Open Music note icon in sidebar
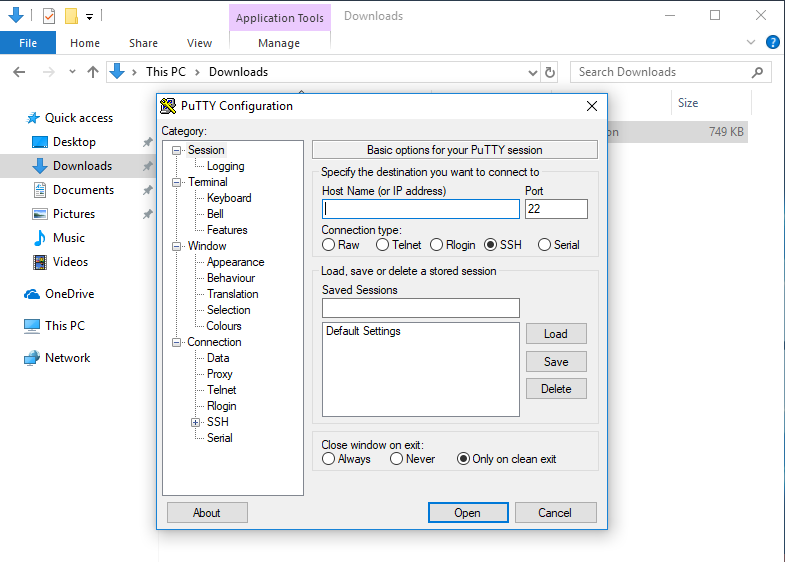This screenshot has width=785, height=562. [x=40, y=238]
